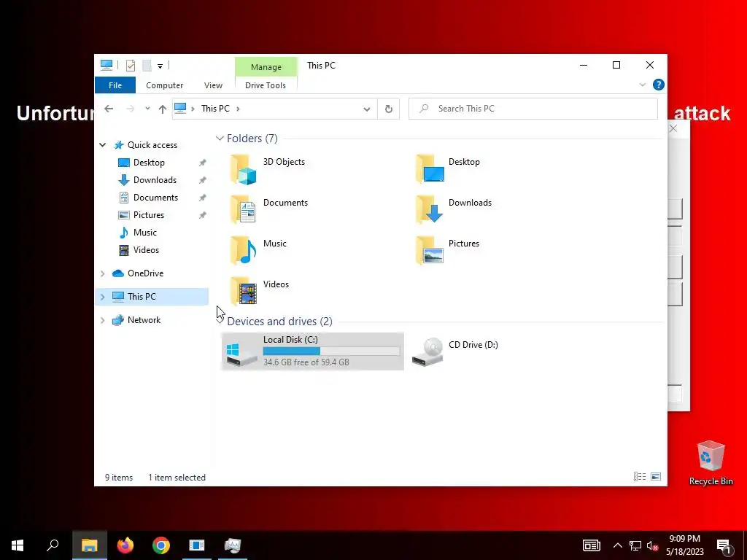This screenshot has height=560, width=747.
Task: Go back with the Back arrow
Action: pyautogui.click(x=109, y=109)
